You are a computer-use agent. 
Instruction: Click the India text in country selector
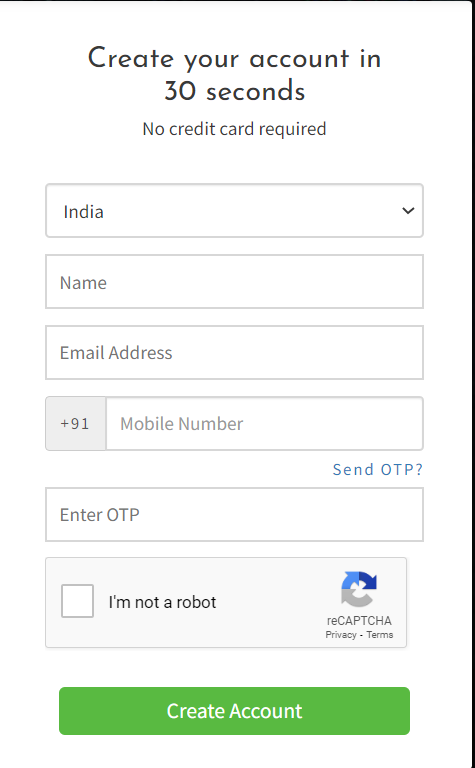[83, 212]
